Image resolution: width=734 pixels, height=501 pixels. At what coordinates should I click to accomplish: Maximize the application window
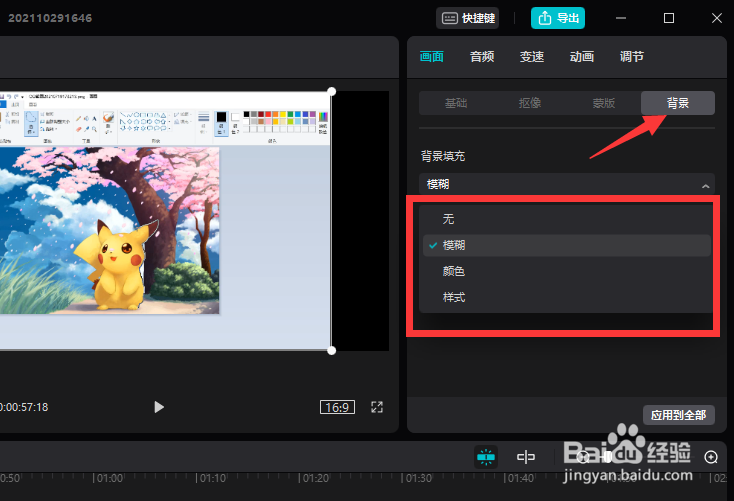coord(669,18)
